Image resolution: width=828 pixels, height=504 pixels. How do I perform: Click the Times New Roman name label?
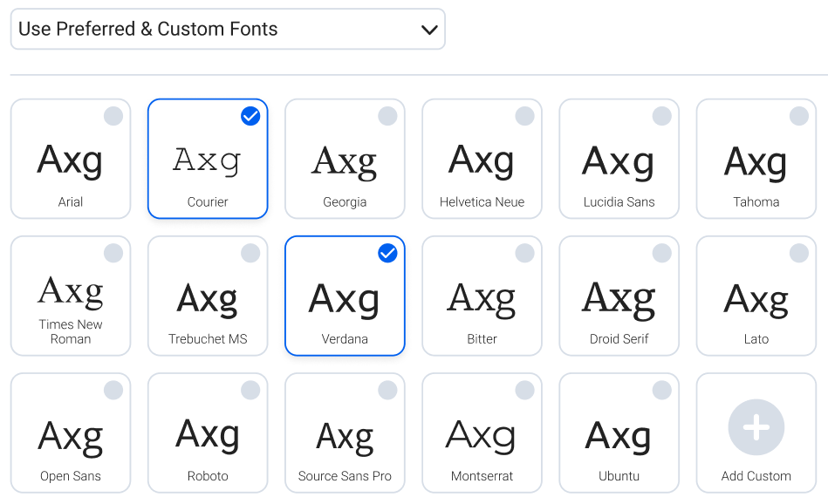coord(70,331)
